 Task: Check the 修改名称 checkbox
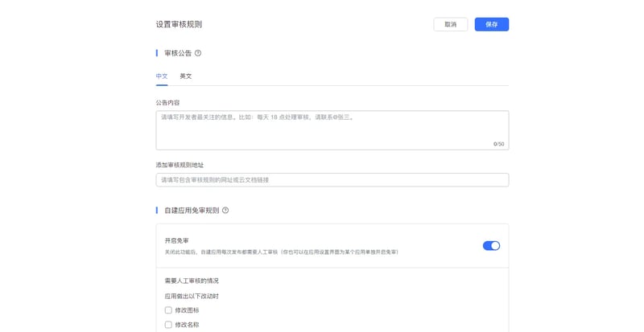point(168,325)
